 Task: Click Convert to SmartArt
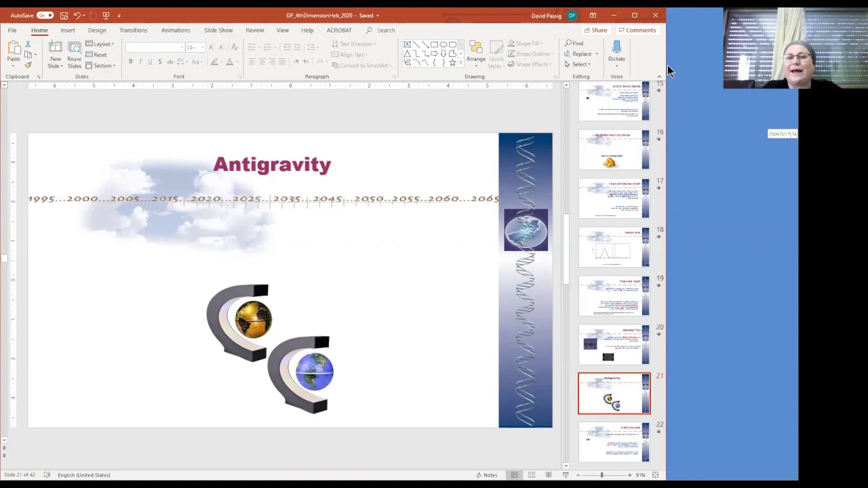click(x=360, y=65)
